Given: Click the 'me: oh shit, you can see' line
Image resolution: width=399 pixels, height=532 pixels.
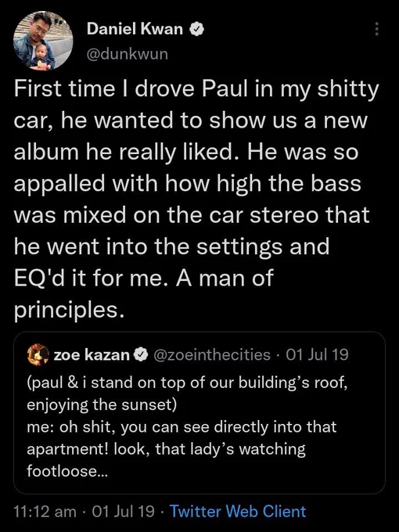Looking at the screenshot, I should point(182,427).
